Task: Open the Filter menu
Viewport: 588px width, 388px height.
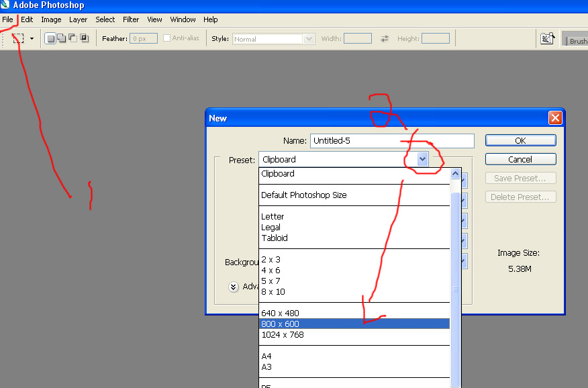Action: 131,19
